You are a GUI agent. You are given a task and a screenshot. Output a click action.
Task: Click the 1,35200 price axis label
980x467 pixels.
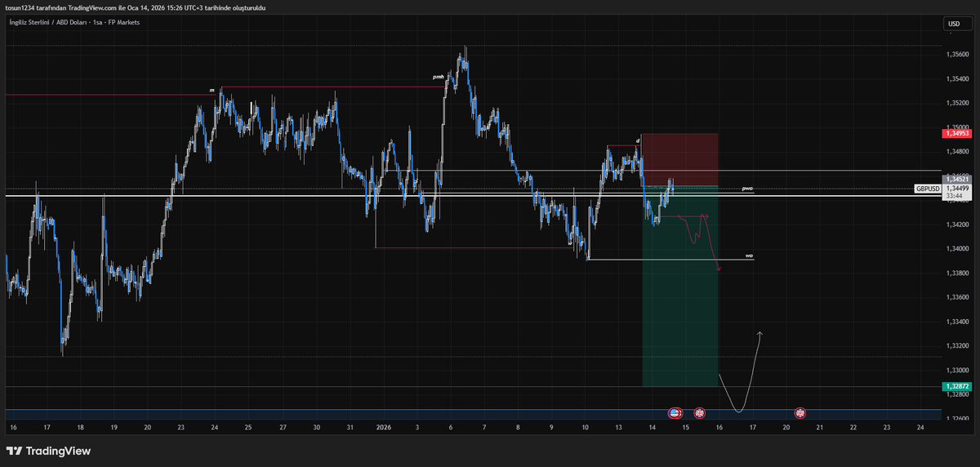coord(958,103)
